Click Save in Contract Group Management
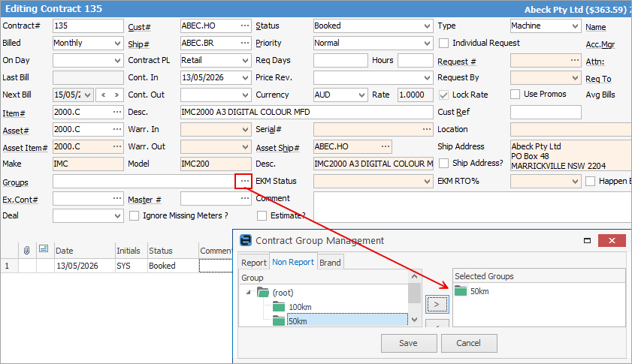The height and width of the screenshot is (364, 632). click(x=409, y=343)
